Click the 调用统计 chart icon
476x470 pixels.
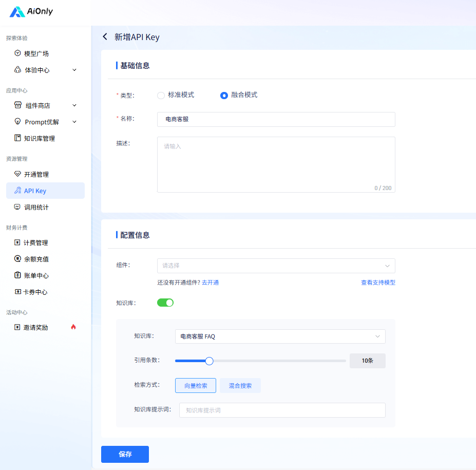pyautogui.click(x=17, y=207)
